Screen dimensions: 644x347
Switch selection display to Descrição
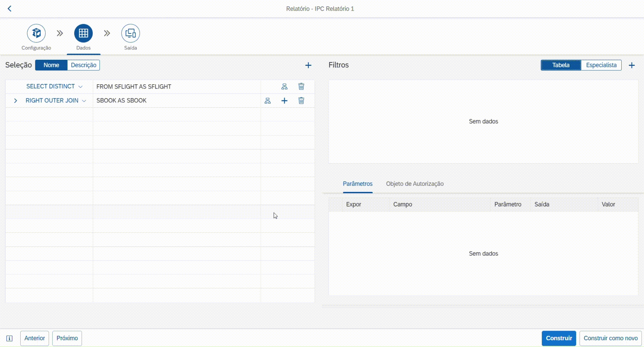[x=84, y=65]
